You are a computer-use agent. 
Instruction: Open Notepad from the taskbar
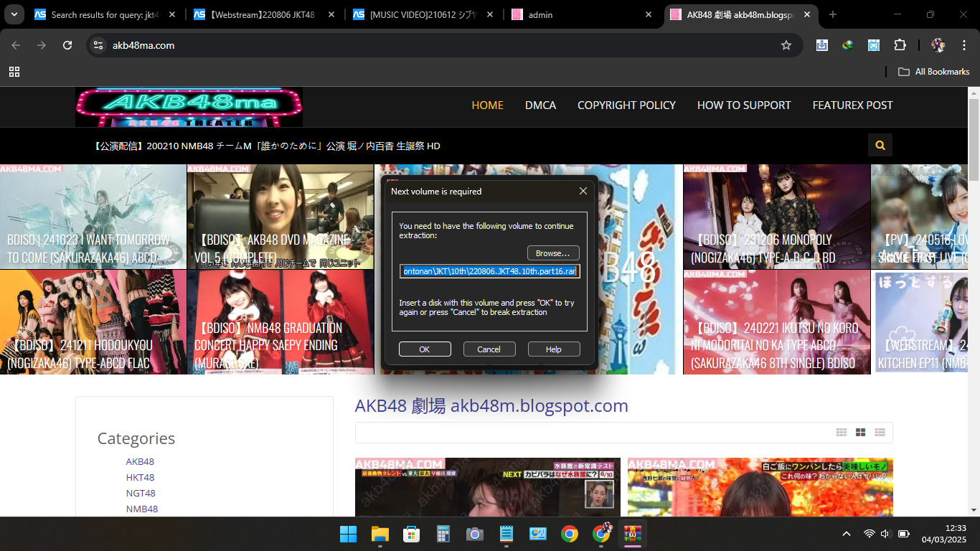[x=507, y=534]
